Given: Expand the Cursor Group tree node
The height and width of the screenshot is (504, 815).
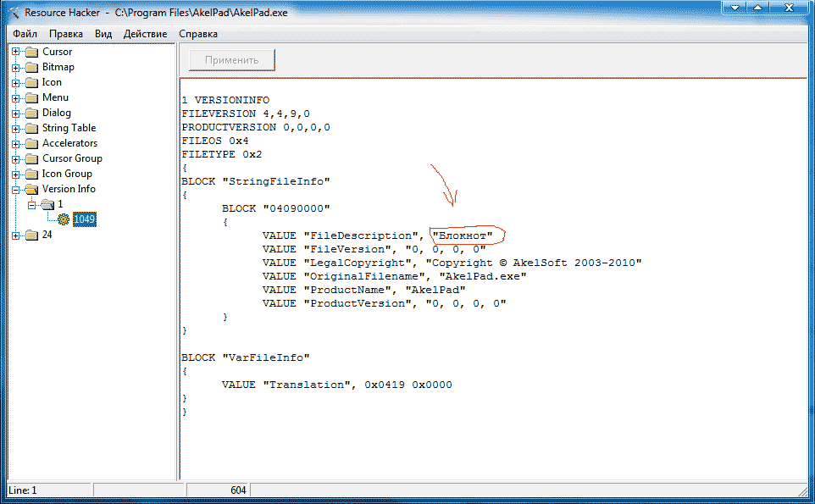Looking at the screenshot, I should [15, 159].
